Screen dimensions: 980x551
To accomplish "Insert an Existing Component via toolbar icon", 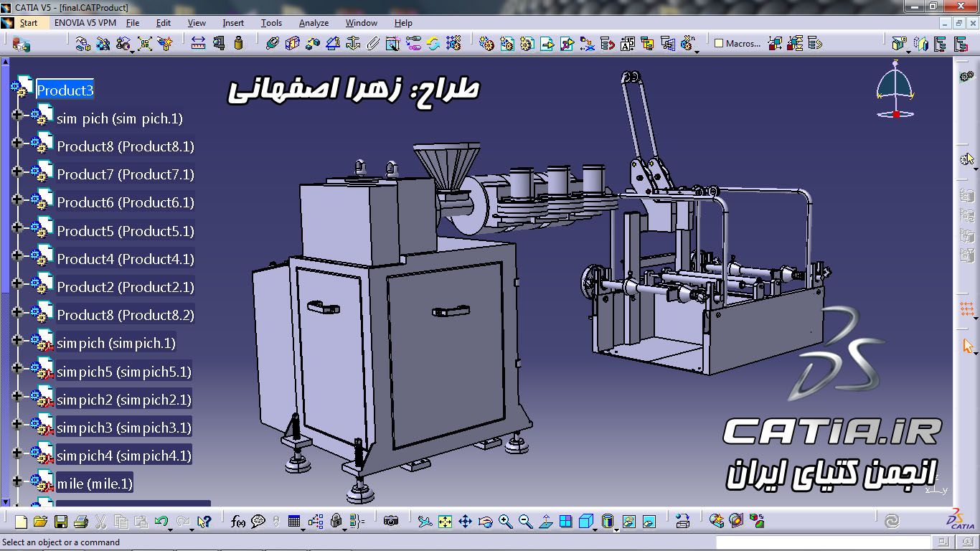I will pyautogui.click(x=547, y=43).
